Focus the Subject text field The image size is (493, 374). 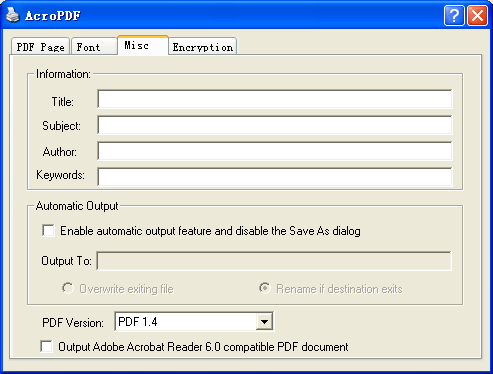275,125
